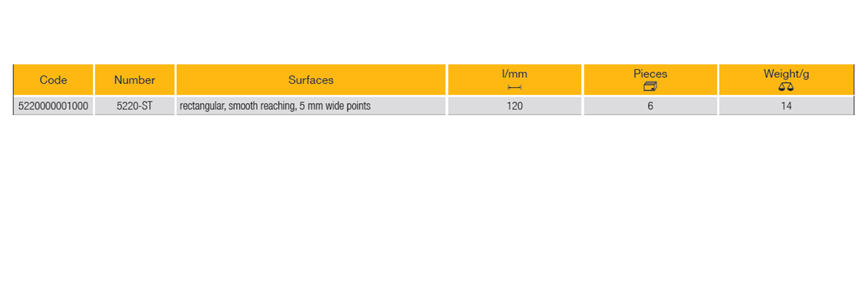Click the length ruler icon under l/mm
The width and height of the screenshot is (868, 296).
514,87
